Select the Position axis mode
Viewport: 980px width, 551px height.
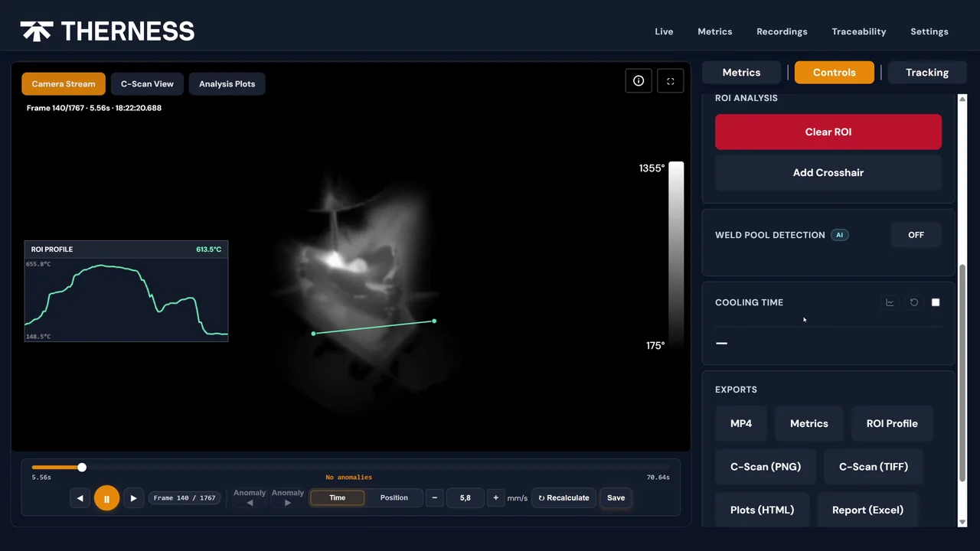pos(394,498)
